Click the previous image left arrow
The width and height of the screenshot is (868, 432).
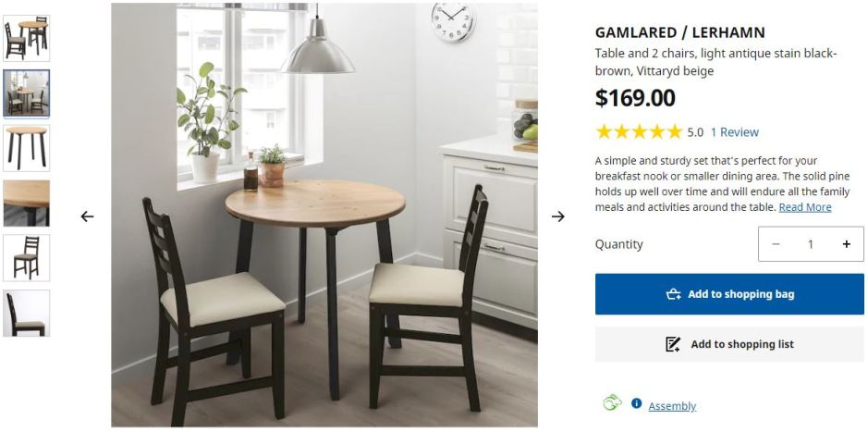87,216
